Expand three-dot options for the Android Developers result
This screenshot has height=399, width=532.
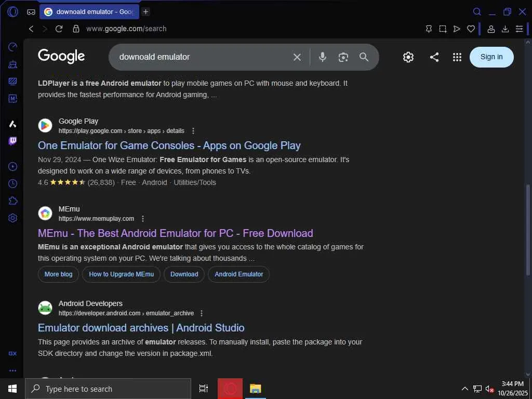pyautogui.click(x=202, y=313)
